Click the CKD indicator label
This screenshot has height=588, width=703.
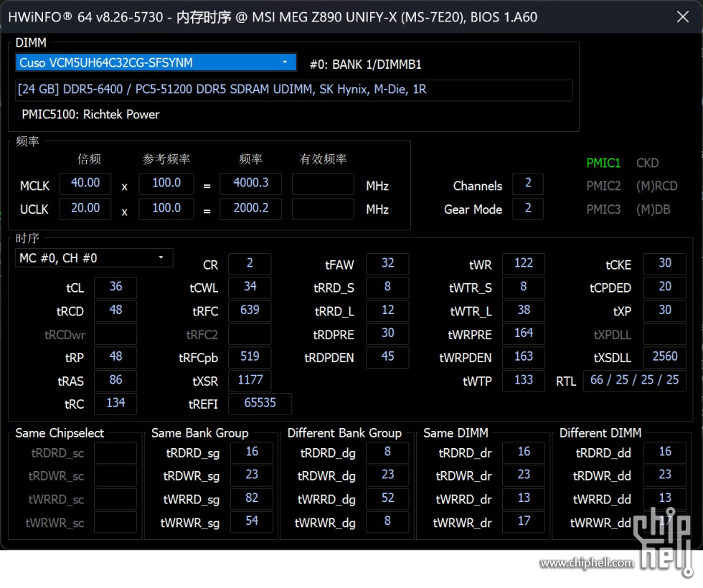pyautogui.click(x=647, y=163)
